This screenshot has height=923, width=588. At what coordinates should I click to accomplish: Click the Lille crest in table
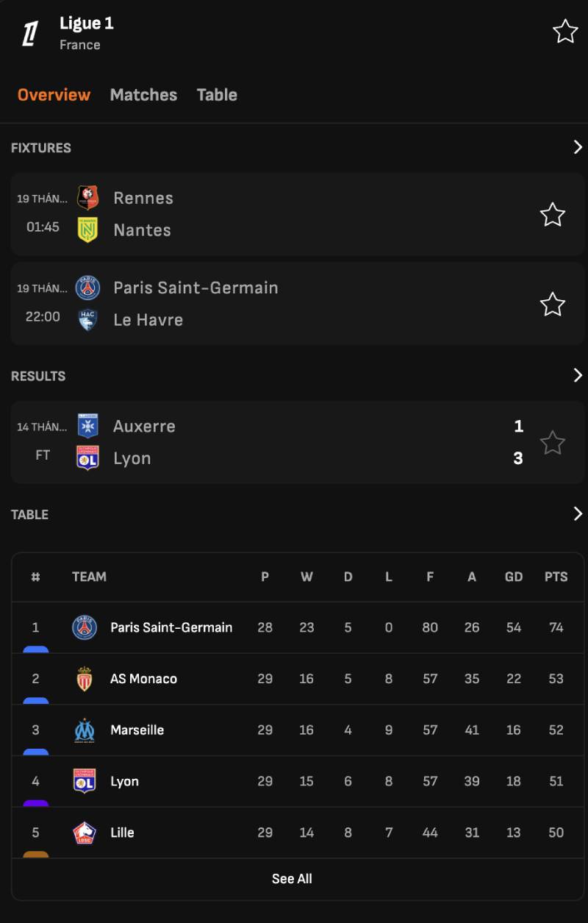85,833
